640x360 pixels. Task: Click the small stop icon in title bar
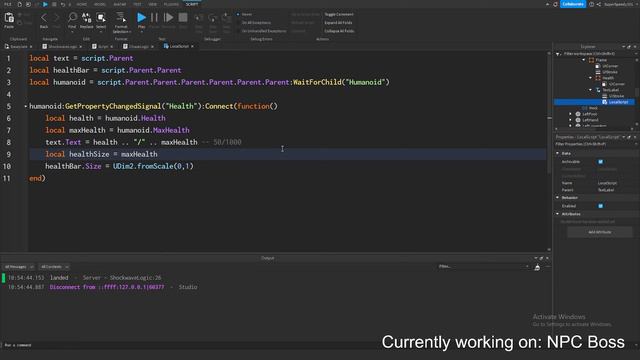click(54, 4)
